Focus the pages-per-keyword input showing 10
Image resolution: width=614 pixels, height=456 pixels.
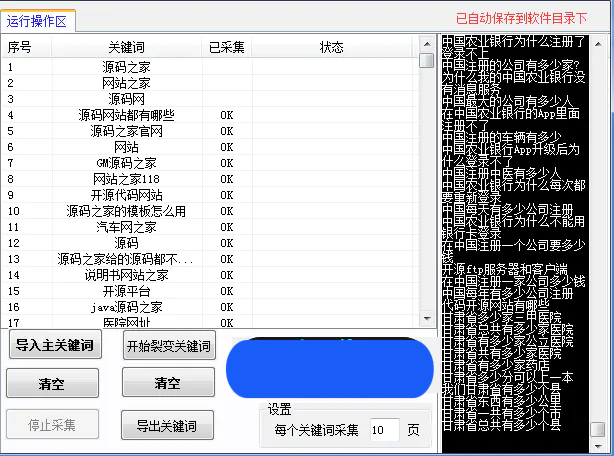tap(383, 430)
